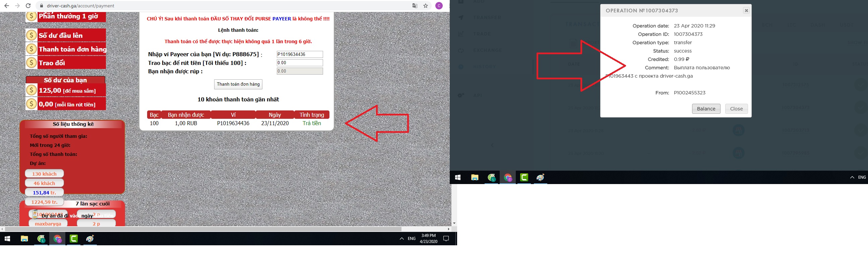This screenshot has width=868, height=257.
Task: Open API in the Payeer sidebar
Action: 478,95
